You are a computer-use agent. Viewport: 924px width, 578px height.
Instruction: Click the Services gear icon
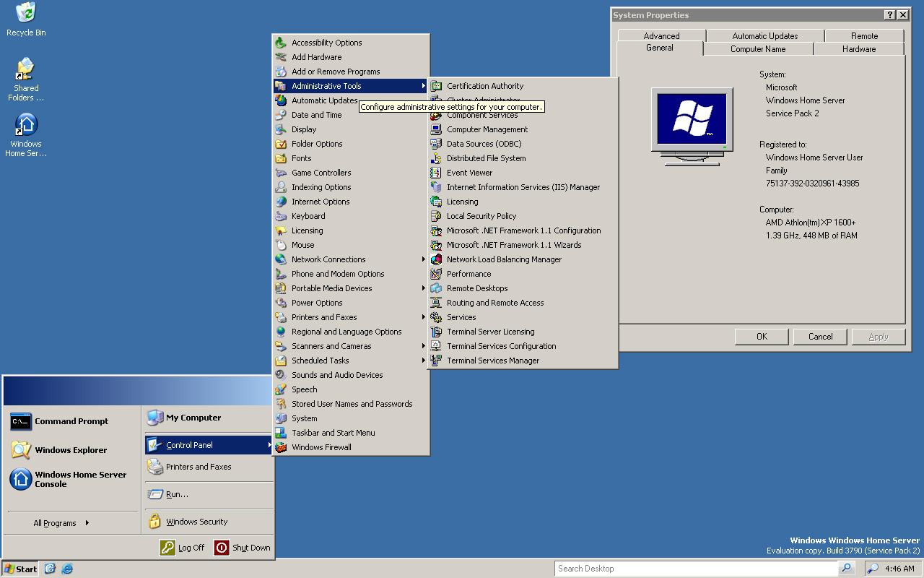point(436,317)
